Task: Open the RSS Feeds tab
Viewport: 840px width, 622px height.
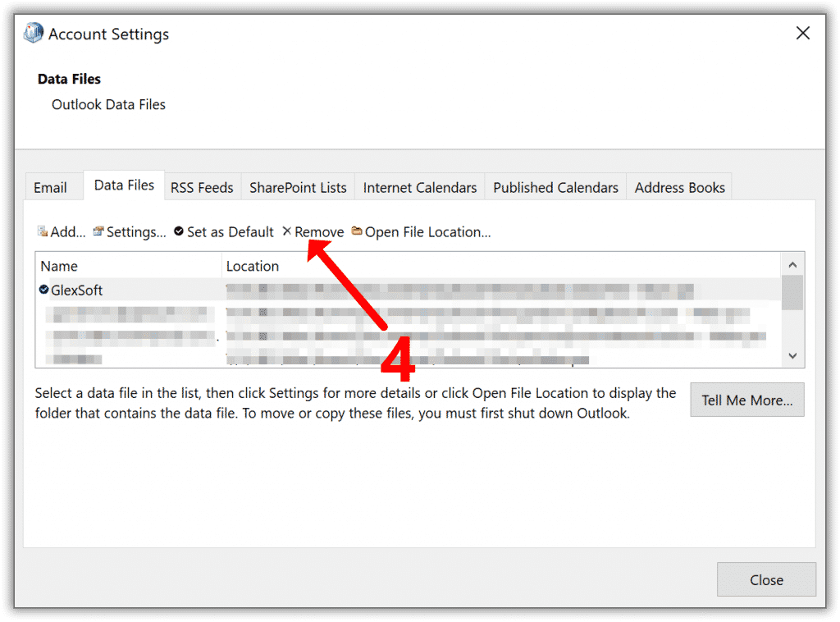Action: point(202,188)
